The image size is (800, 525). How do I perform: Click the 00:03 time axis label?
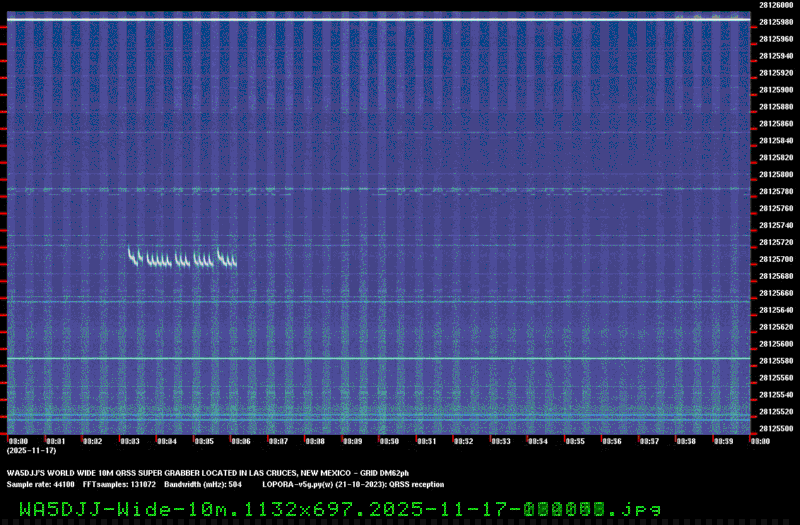[130, 440]
